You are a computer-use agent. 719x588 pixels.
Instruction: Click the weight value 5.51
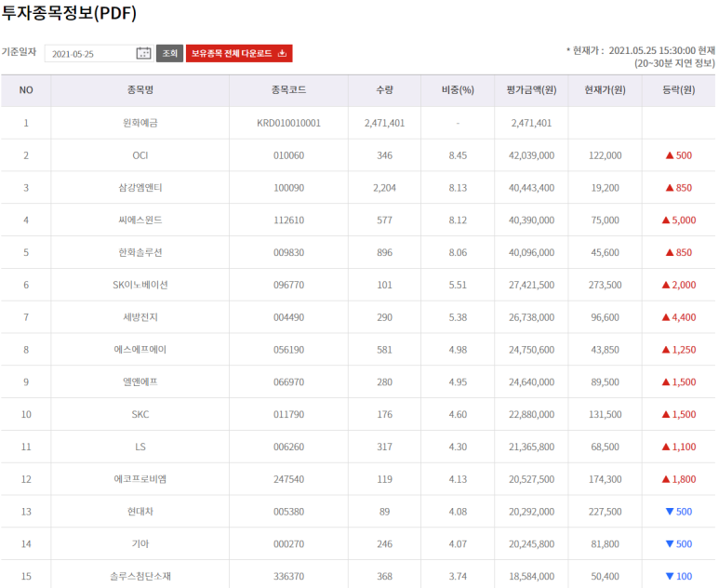[458, 285]
